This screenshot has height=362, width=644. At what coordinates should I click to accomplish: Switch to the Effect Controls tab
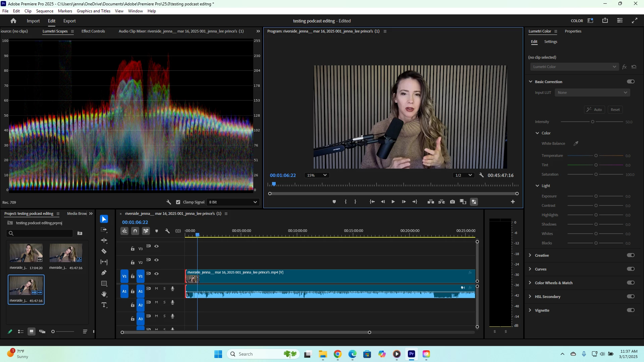point(93,31)
